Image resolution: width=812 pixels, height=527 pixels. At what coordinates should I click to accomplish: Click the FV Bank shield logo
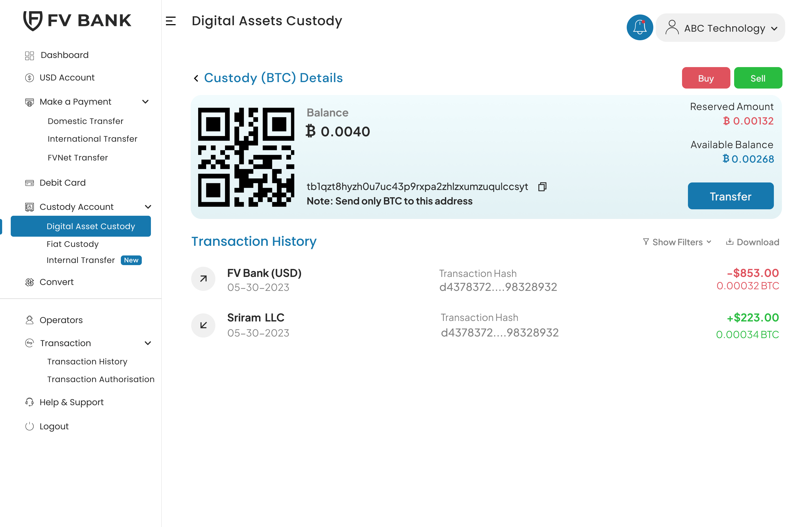pyautogui.click(x=33, y=20)
